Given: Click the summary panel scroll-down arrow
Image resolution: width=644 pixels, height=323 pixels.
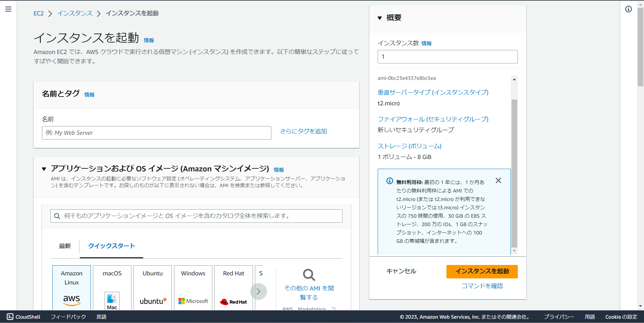Looking at the screenshot, I should point(514,251).
